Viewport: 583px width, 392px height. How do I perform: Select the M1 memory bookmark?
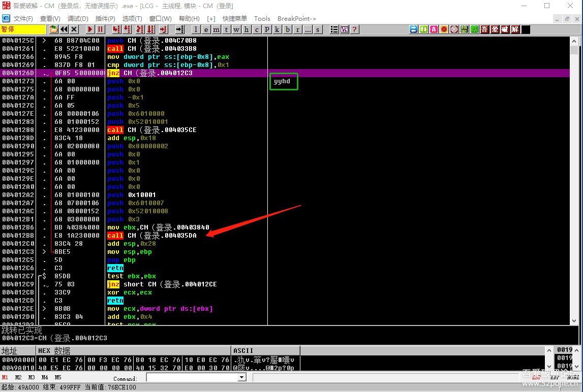(x=5, y=377)
